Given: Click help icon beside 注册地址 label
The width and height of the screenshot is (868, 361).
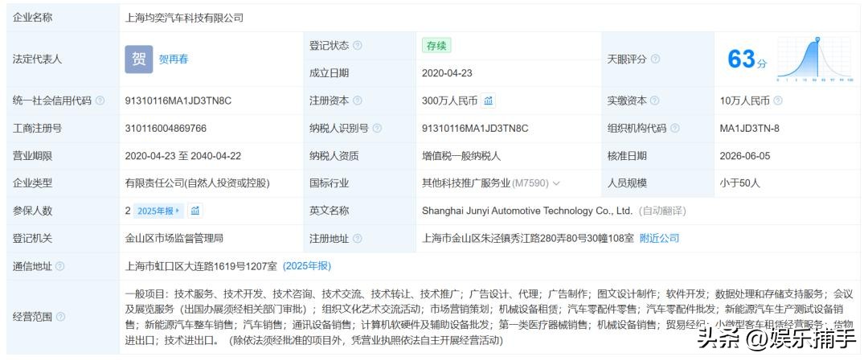Looking at the screenshot, I should point(358,239).
